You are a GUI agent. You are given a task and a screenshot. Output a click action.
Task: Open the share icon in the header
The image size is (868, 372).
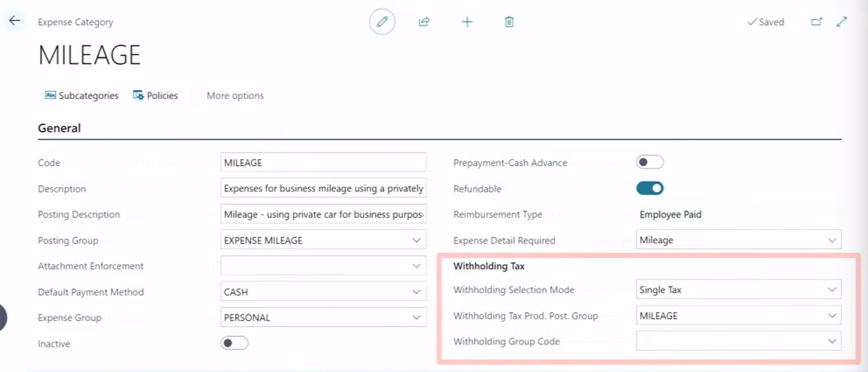point(424,22)
